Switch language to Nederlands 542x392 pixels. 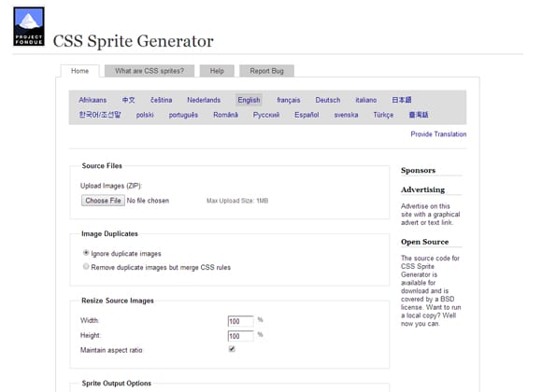(204, 100)
